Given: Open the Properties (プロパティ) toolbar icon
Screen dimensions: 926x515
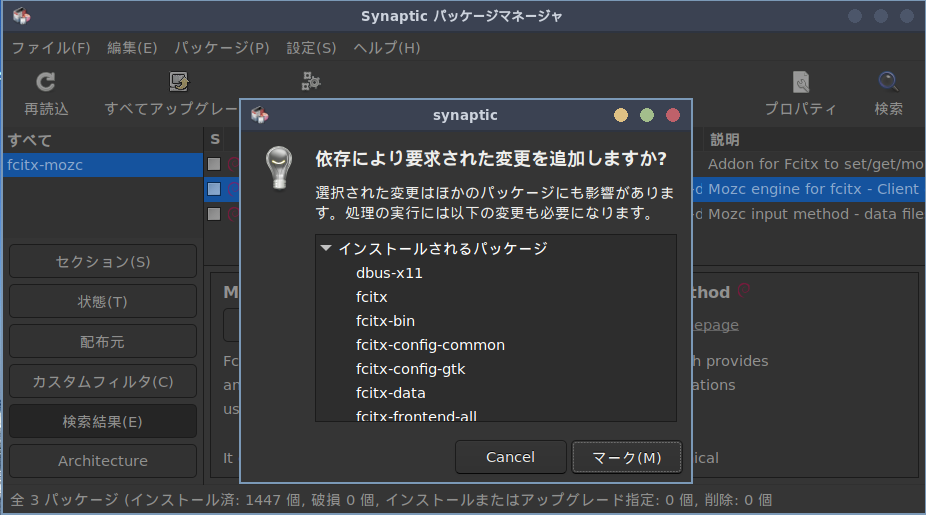Looking at the screenshot, I should coord(801,82).
